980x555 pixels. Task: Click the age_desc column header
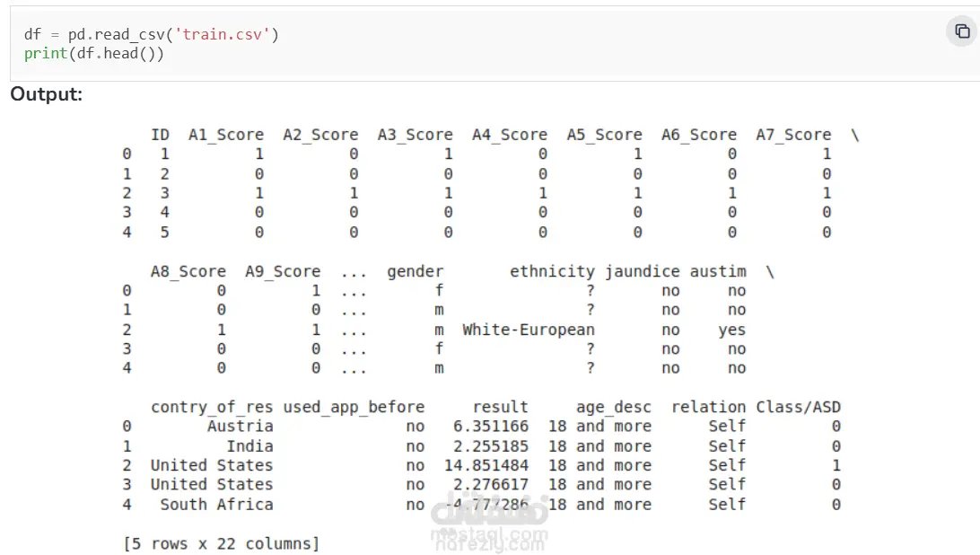pyautogui.click(x=614, y=408)
